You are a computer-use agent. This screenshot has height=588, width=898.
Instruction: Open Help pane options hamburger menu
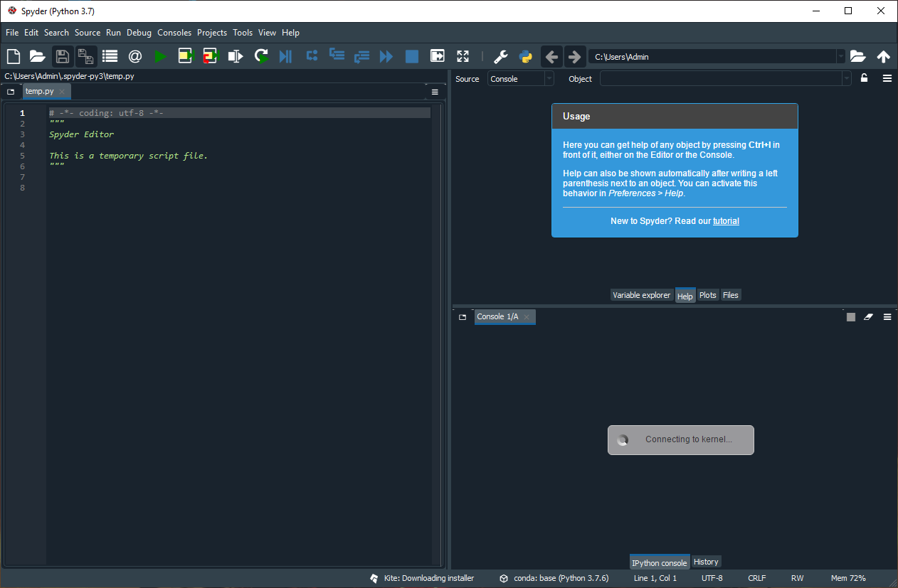coord(887,78)
